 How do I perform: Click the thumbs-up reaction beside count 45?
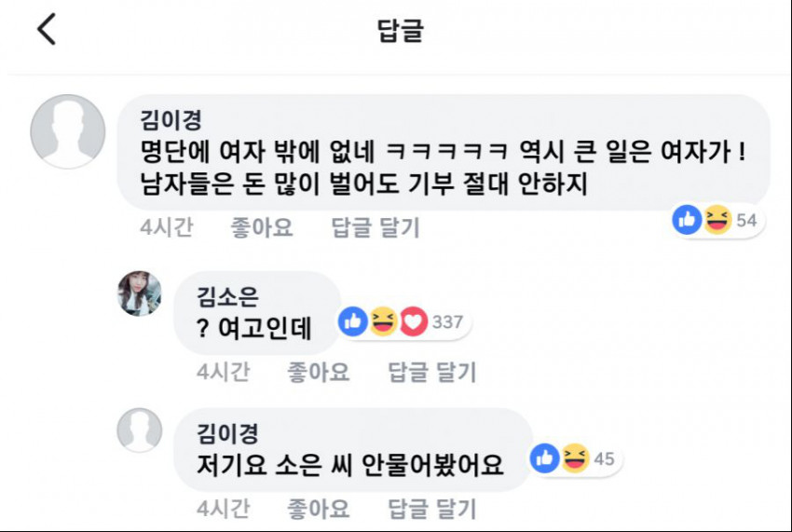click(545, 457)
